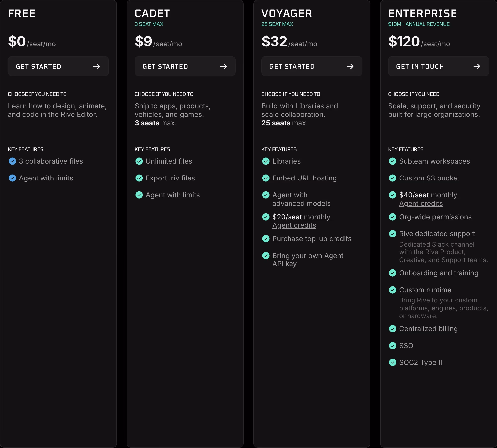This screenshot has height=448, width=497.
Task: Click check icon beside SSO
Action: pos(393,346)
